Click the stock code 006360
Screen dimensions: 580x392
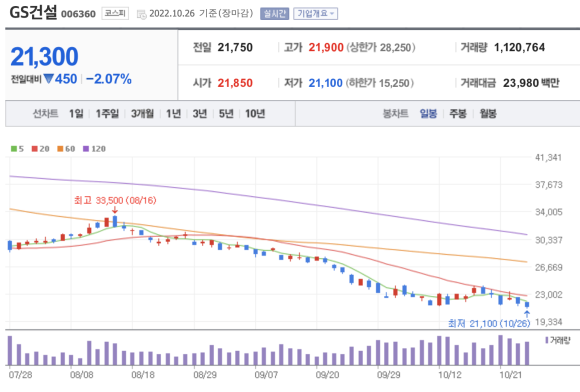coord(78,14)
